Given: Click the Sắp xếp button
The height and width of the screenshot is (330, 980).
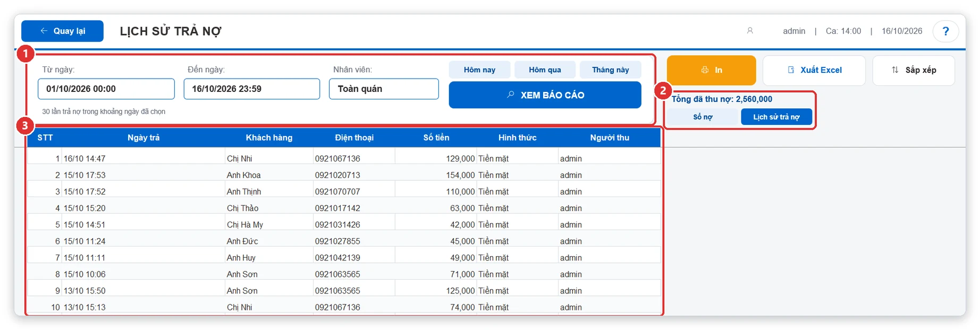Looking at the screenshot, I should pos(914,70).
